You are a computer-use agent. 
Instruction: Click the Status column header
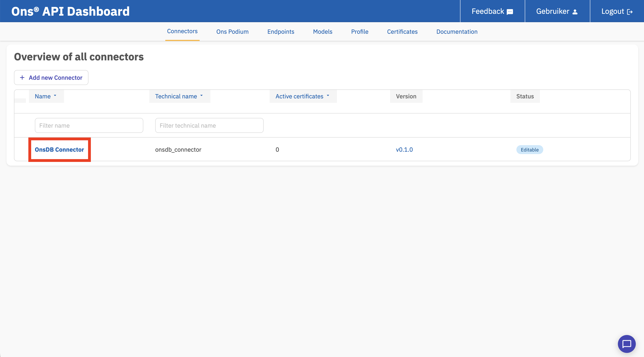point(525,96)
